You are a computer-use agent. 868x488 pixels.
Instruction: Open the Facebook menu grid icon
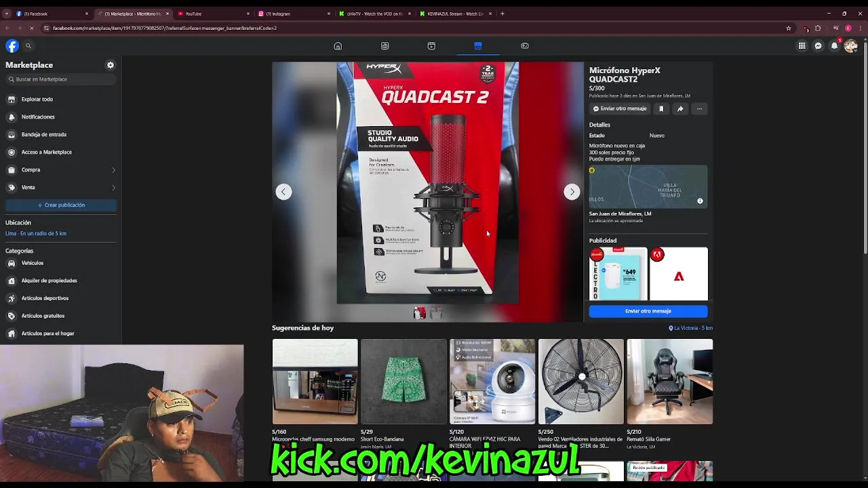pyautogui.click(x=802, y=45)
